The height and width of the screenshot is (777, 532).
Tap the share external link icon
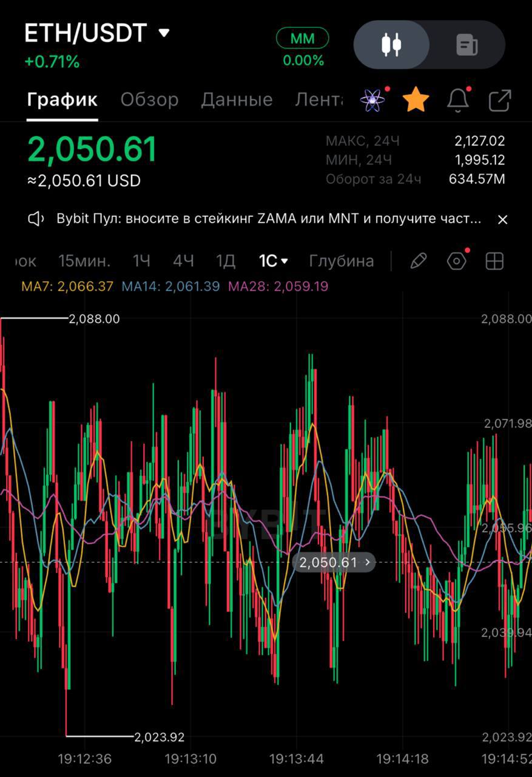point(500,100)
